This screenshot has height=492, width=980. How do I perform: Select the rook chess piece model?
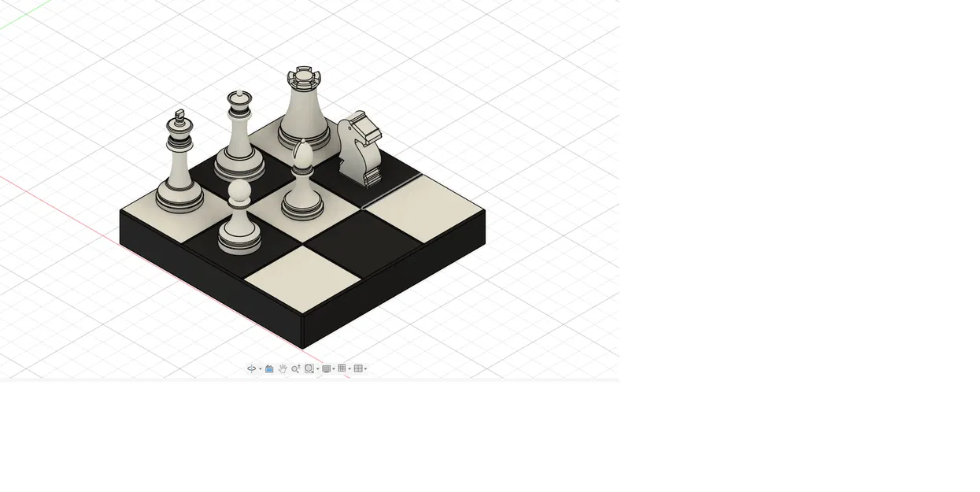pos(304,110)
